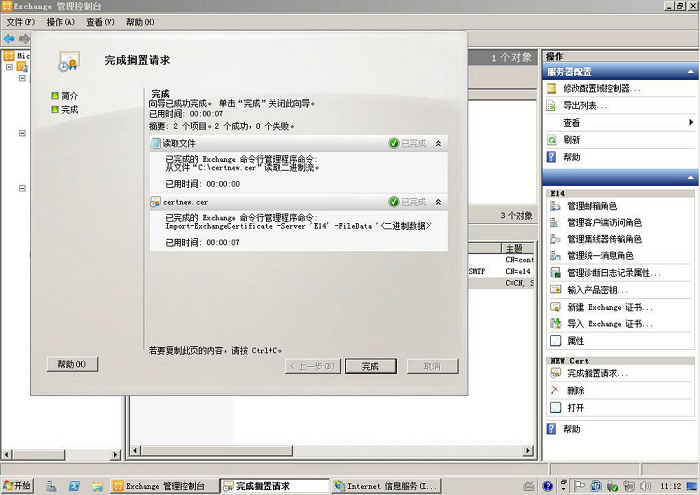Image resolution: width=700 pixels, height=495 pixels.
Task: Open the 操作(A) menu
Action: 60,21
